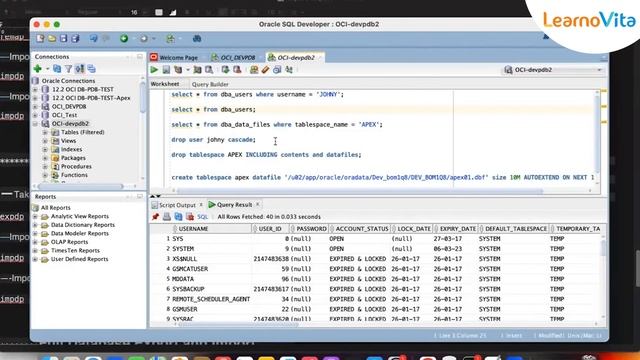This screenshot has height=360, width=640.
Task: Click the Unshared SQL Worksheet icon
Action: pos(254,70)
